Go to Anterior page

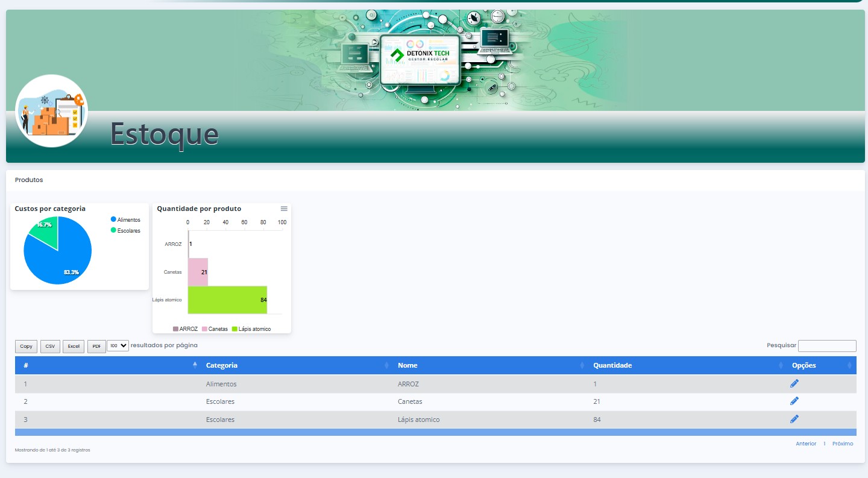[x=806, y=444]
